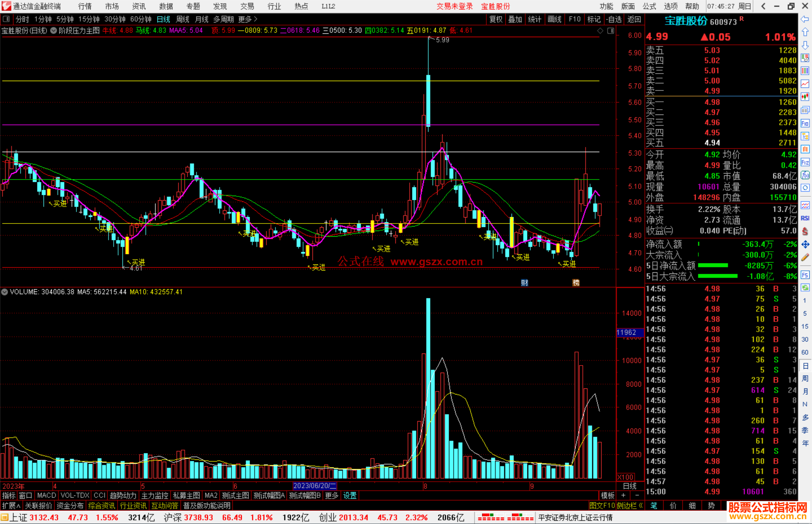The width and height of the screenshot is (812, 524).
Task: Open the trend line chart sidebar icon
Action: pyautogui.click(x=805, y=84)
